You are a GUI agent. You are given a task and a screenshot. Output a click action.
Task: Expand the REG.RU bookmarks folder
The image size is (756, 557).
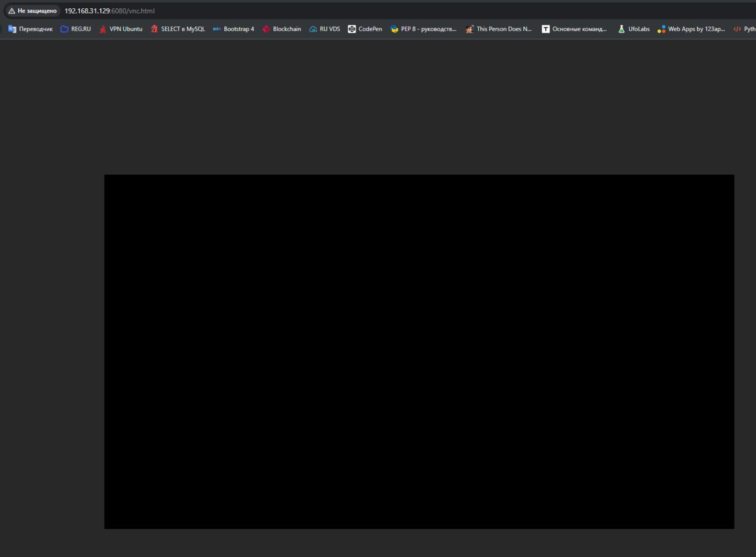[76, 29]
